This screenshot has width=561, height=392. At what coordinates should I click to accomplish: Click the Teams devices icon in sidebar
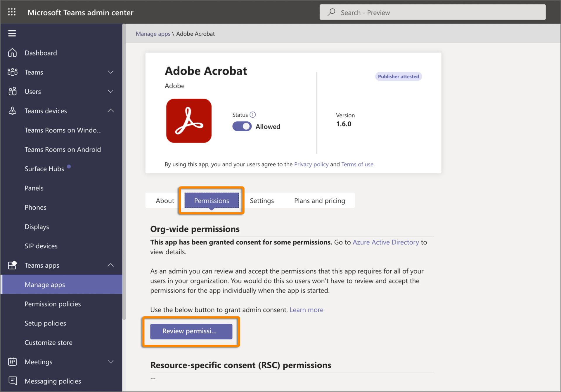click(12, 110)
